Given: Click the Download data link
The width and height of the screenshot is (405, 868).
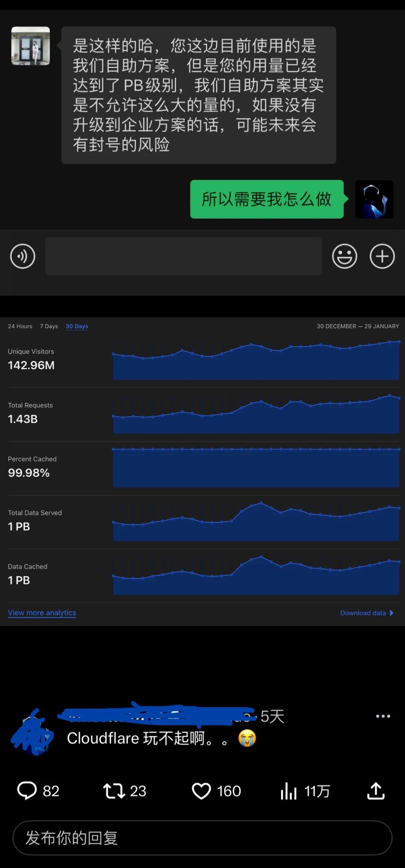Looking at the screenshot, I should [363, 613].
